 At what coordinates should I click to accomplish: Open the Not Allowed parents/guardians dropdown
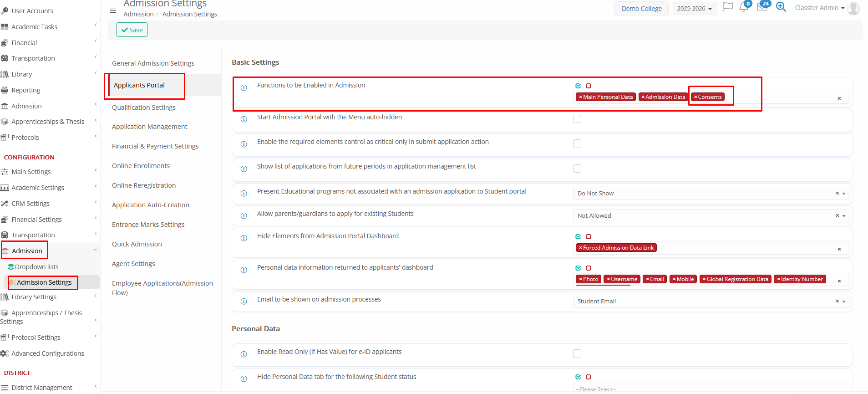tap(710, 216)
